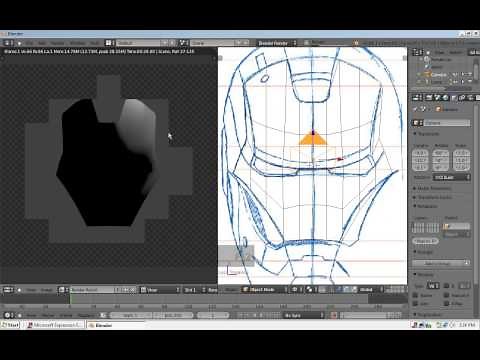Click the green current frame marker in timeline
480x360 pixels.
tap(70, 299)
